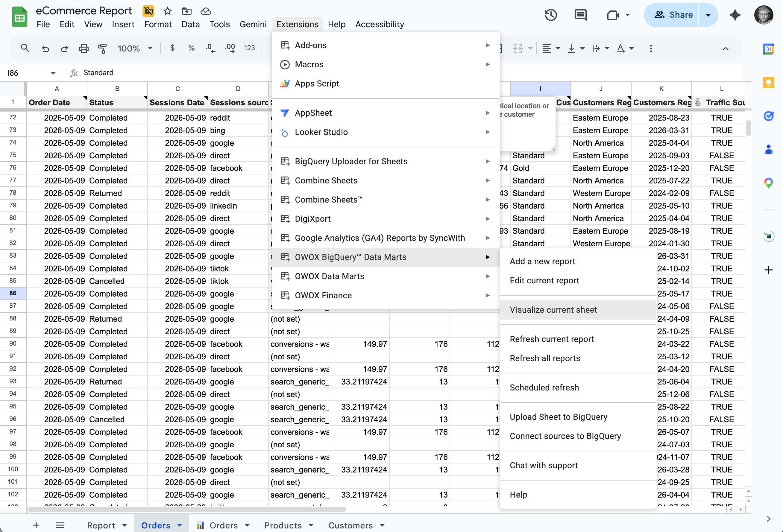Open Google Tasks in side panel
This screenshot has width=783, height=532.
point(768,116)
